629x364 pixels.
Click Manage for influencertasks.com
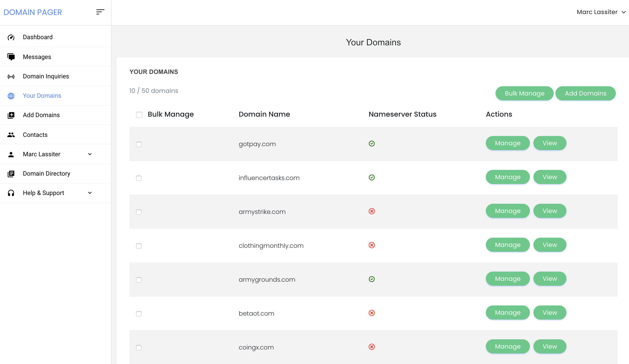point(507,177)
